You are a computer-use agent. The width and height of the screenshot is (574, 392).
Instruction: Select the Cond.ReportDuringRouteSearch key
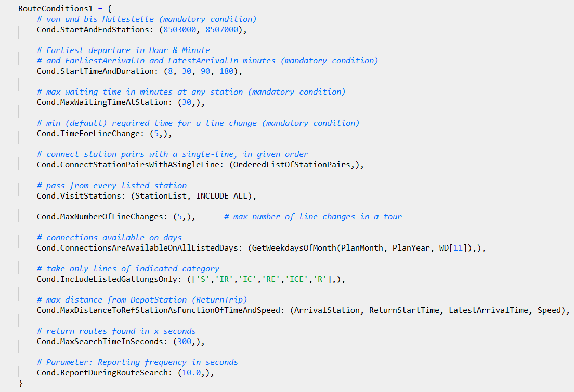click(102, 373)
